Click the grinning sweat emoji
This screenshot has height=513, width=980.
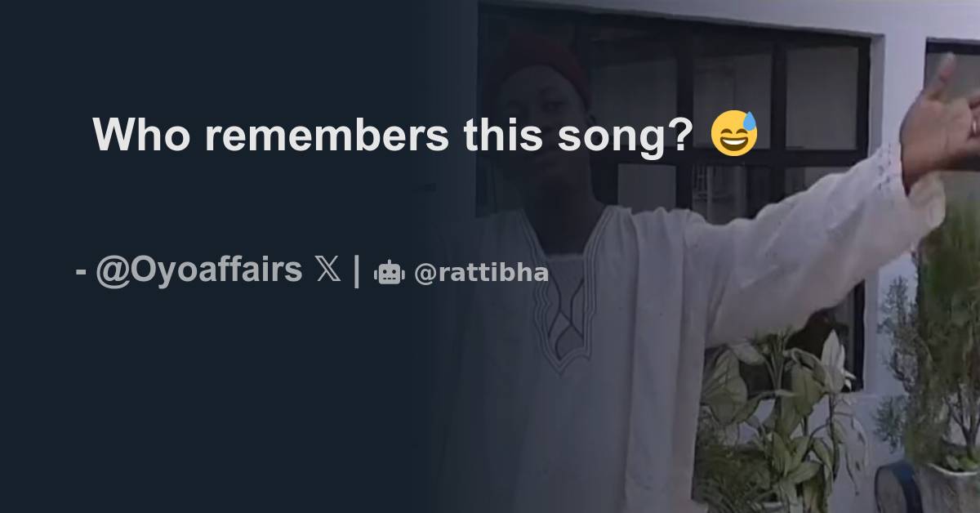click(734, 134)
